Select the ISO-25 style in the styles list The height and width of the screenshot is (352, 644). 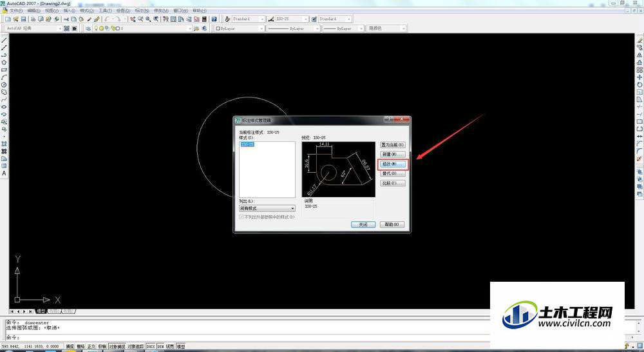click(x=248, y=144)
